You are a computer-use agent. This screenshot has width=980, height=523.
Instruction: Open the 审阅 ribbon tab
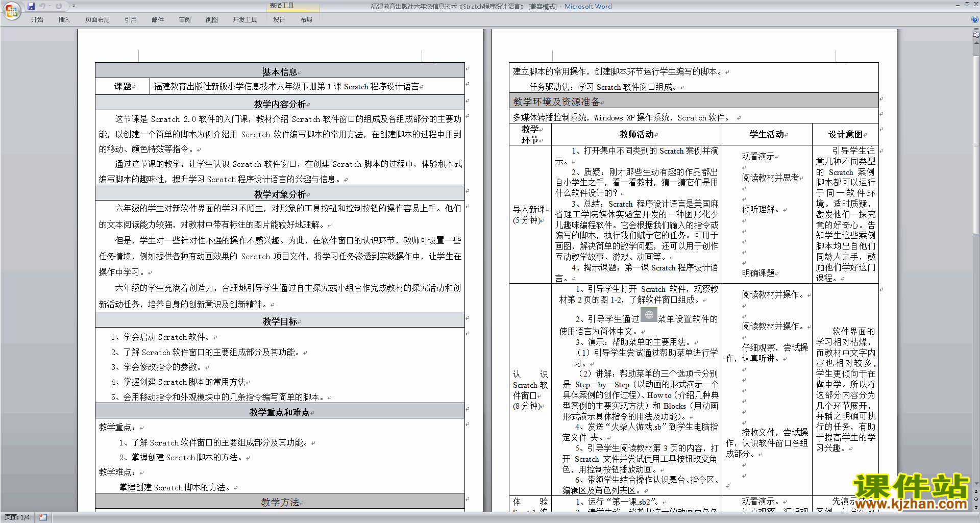(185, 19)
